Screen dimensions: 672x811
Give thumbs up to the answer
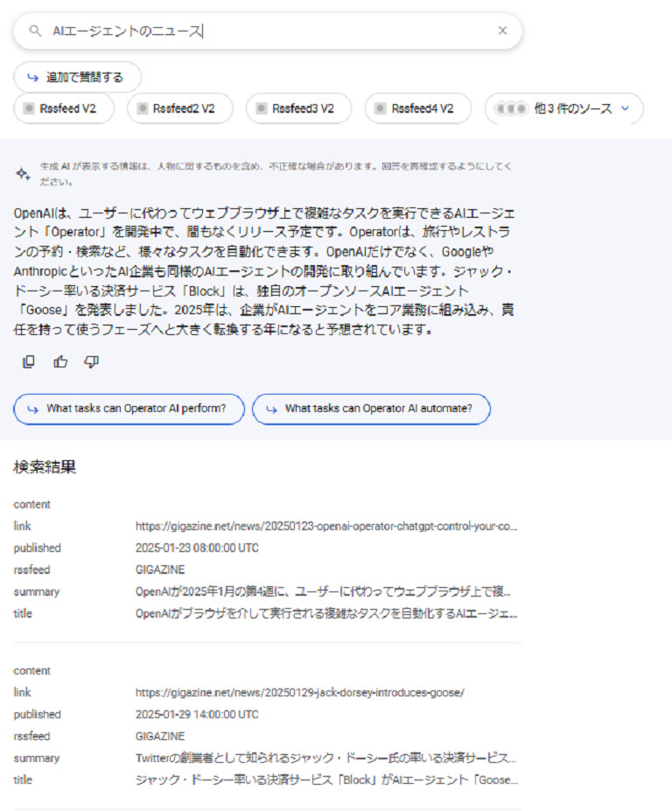(60, 361)
